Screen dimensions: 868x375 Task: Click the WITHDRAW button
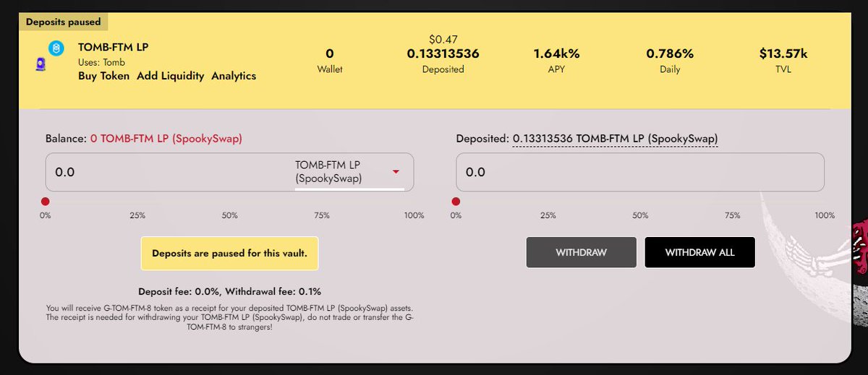[x=581, y=252]
